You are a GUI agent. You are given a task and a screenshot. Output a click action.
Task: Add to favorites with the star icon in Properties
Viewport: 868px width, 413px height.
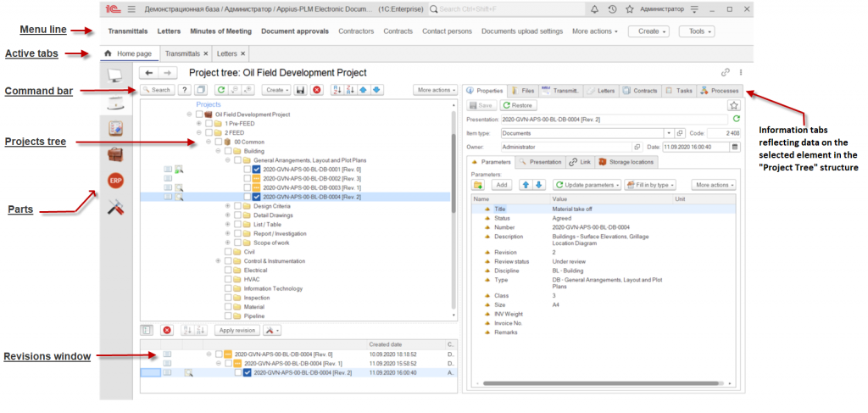(734, 105)
